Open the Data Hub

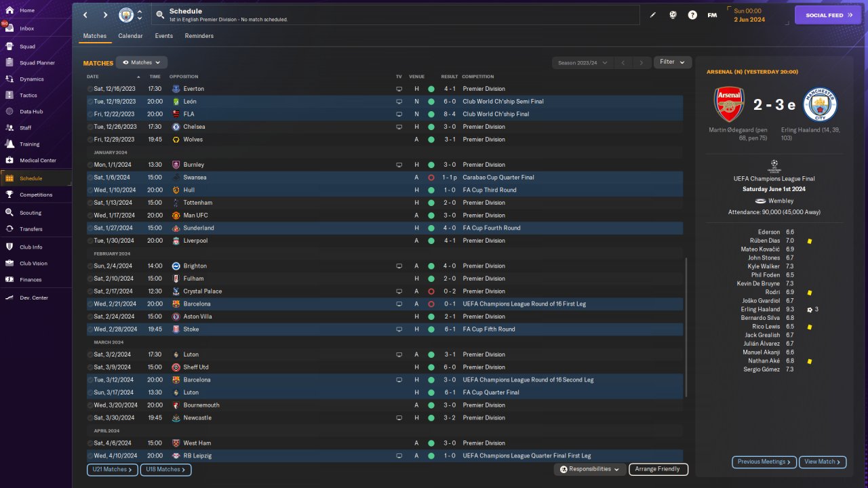click(31, 112)
